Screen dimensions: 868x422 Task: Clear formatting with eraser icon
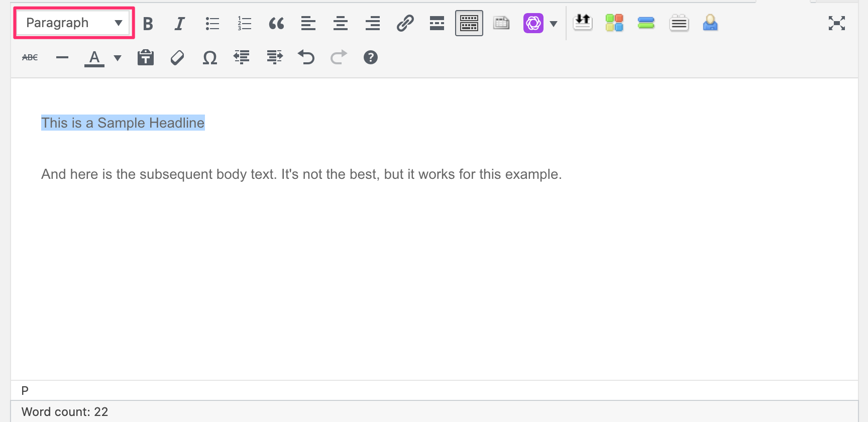click(x=177, y=58)
